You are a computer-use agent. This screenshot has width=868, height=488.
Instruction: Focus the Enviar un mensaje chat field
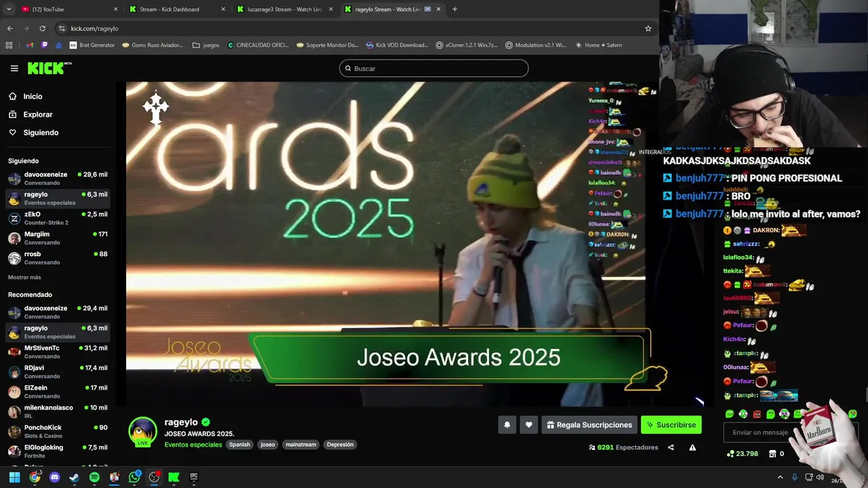pyautogui.click(x=759, y=432)
